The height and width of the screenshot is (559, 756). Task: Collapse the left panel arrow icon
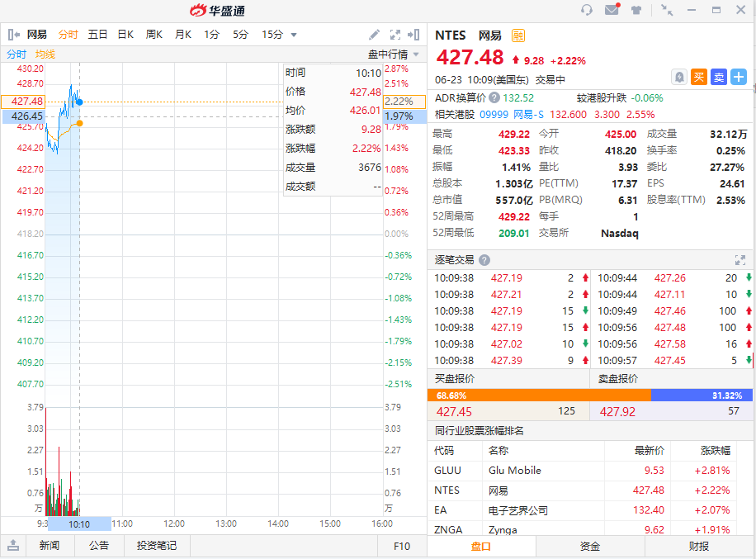point(13,35)
